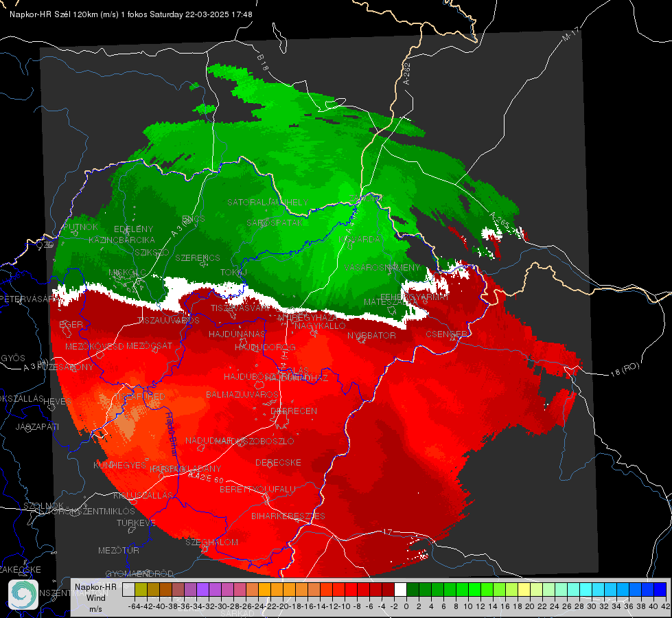Select the SZEGHALOM label
The height and width of the screenshot is (618, 672).
click(211, 542)
